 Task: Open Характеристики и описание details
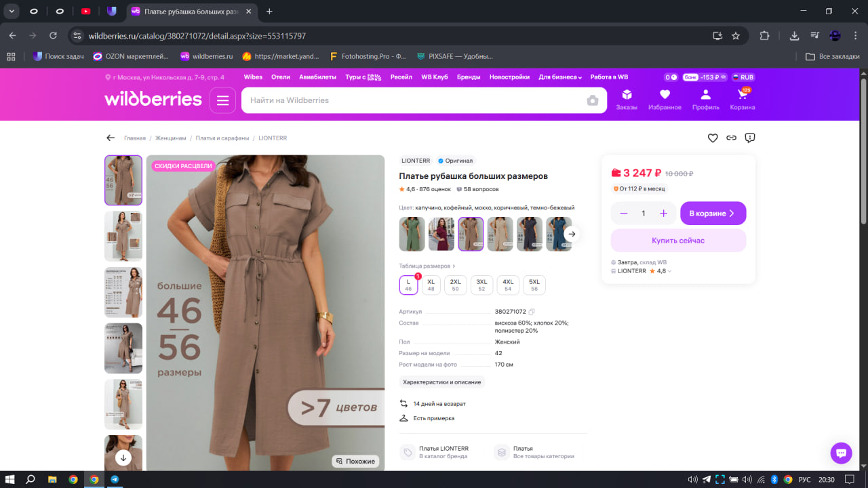pos(442,382)
